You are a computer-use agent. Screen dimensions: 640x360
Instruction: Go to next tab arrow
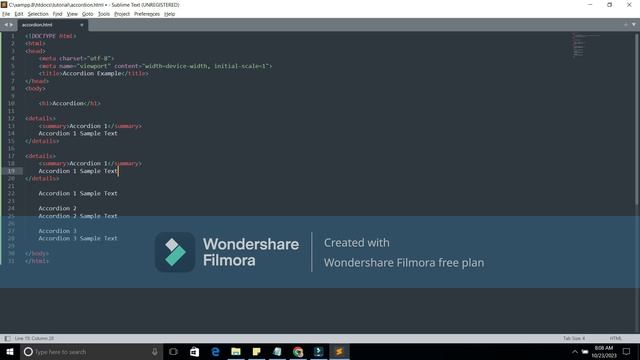click(11, 25)
